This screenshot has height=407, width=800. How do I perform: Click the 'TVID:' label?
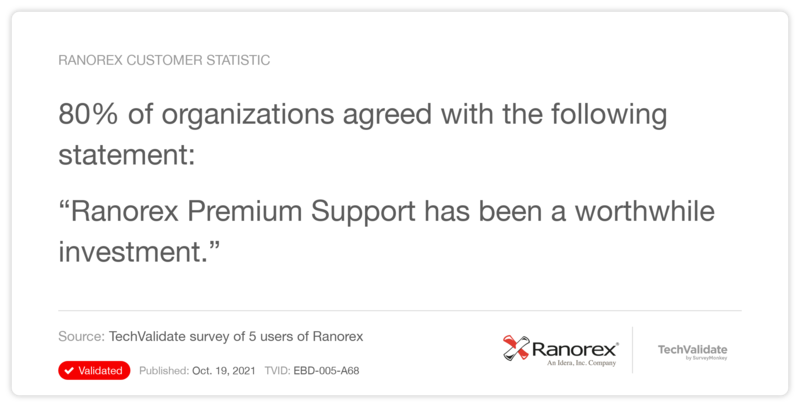pos(278,371)
